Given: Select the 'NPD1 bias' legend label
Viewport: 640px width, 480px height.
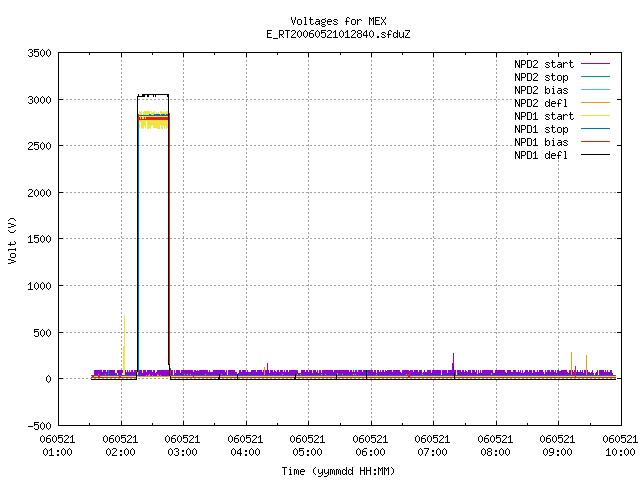Looking at the screenshot, I should [x=541, y=142].
